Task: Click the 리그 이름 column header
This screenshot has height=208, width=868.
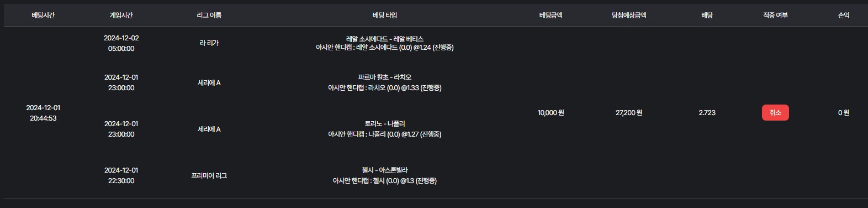Action: point(209,15)
